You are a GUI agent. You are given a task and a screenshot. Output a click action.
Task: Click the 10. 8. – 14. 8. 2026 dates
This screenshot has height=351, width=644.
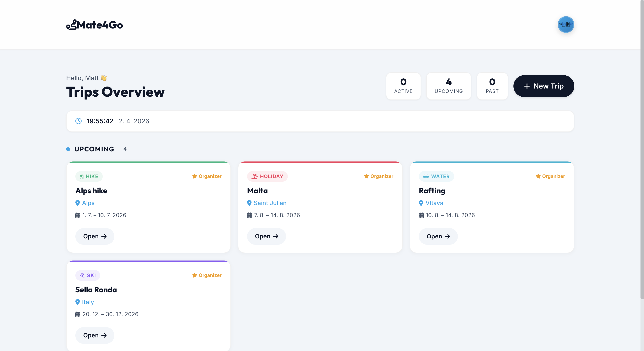coord(450,215)
